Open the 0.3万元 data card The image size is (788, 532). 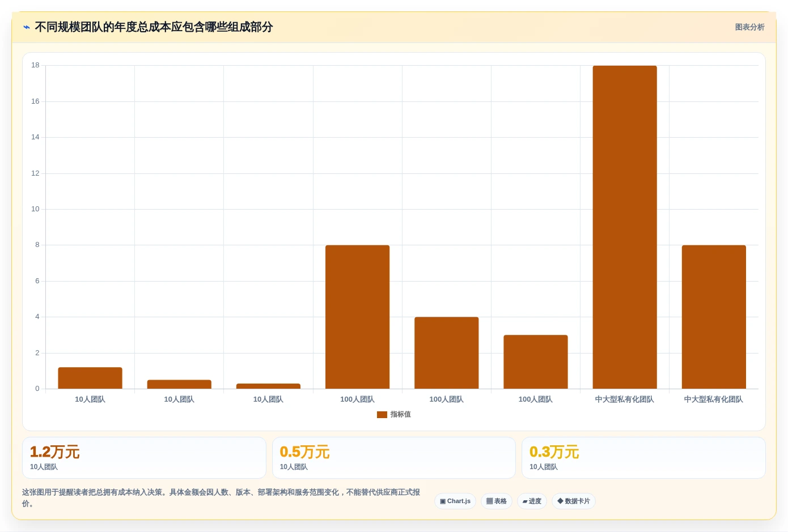pos(643,458)
